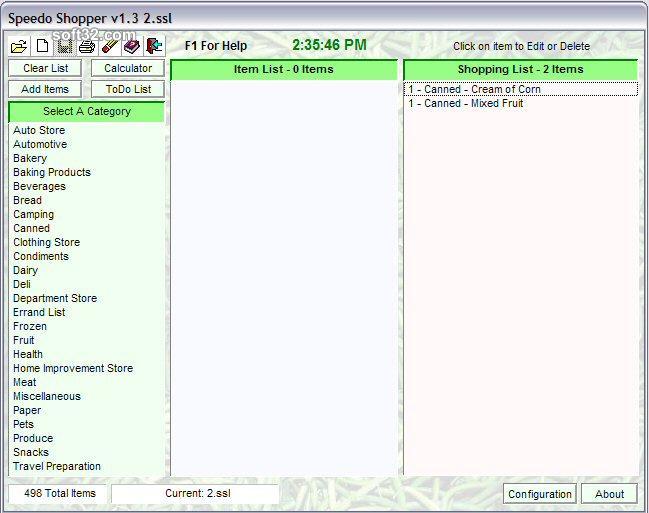Open the help book icon
This screenshot has height=513, width=649.
(x=132, y=46)
